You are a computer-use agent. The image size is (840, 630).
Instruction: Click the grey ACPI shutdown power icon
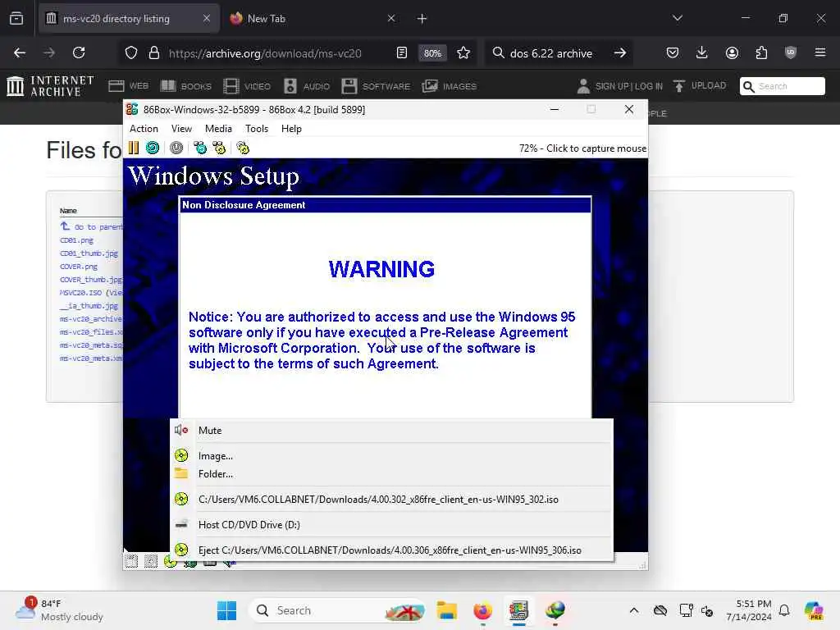[x=176, y=148]
